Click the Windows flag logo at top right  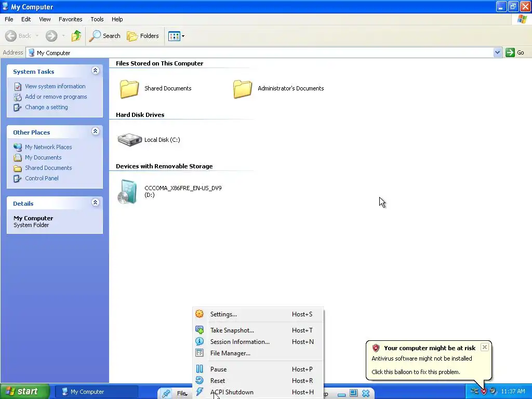[x=522, y=19]
